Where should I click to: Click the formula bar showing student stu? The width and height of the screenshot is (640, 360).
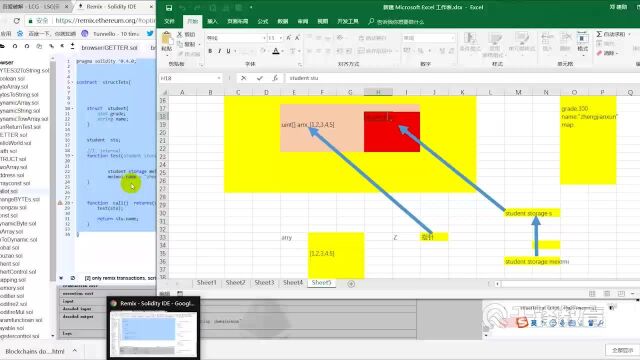461,78
